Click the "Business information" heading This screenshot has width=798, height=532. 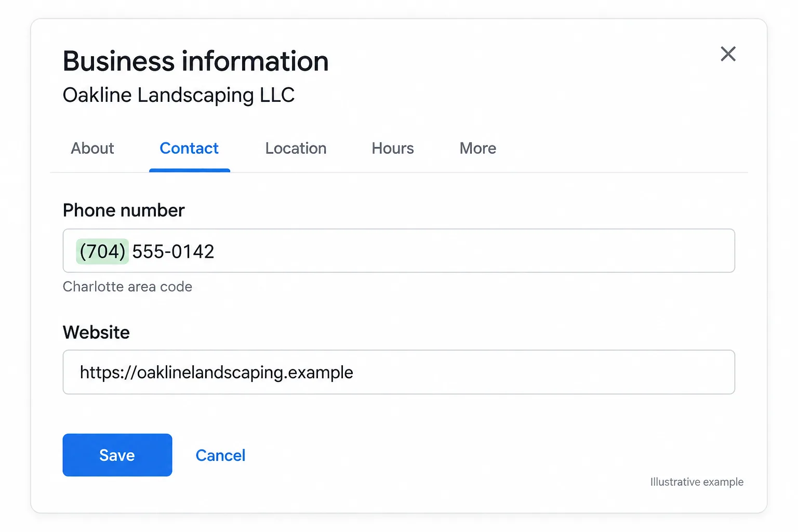(x=196, y=61)
